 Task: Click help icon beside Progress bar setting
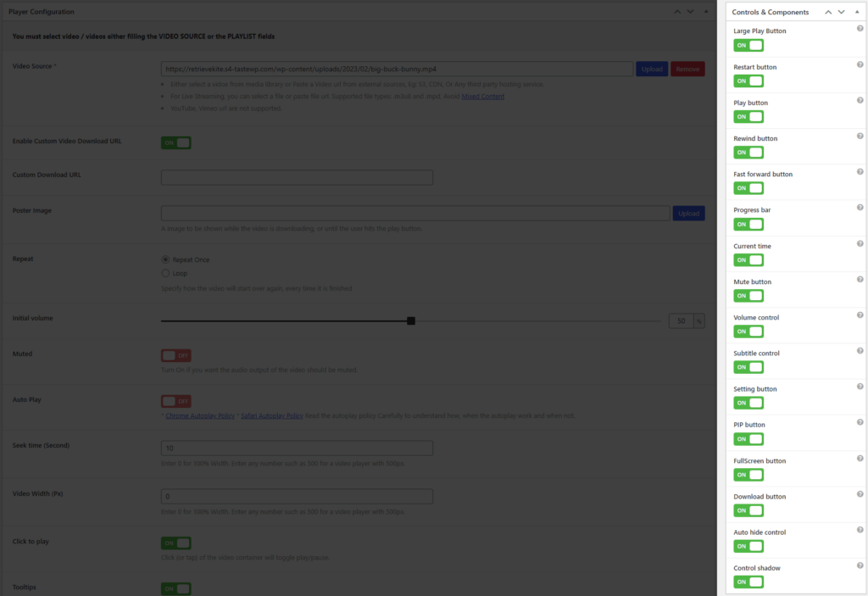click(x=859, y=207)
